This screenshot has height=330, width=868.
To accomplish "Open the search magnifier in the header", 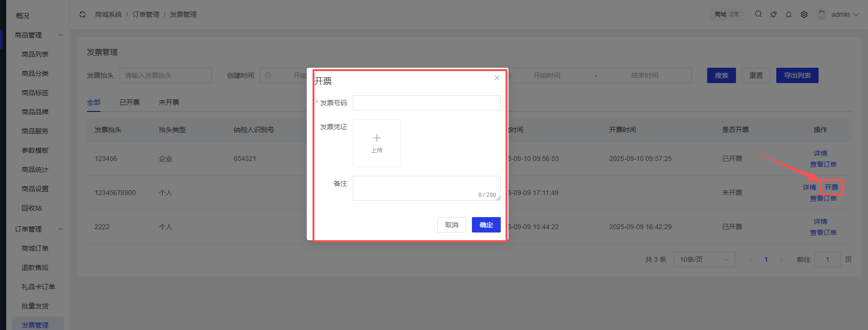I will (758, 14).
